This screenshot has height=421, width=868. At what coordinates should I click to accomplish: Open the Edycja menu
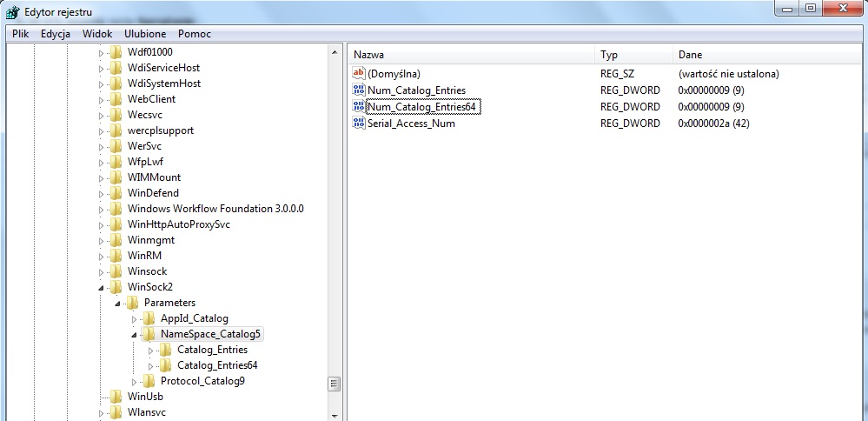(x=56, y=34)
